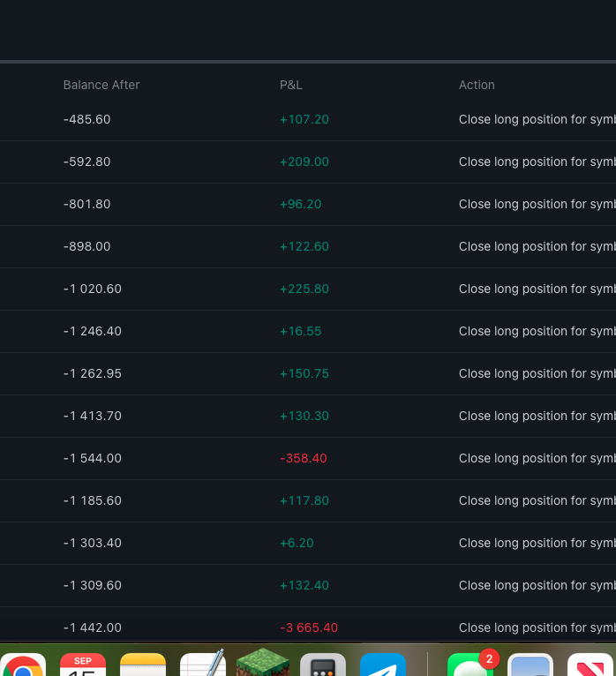Select balance value -1 544.00
The image size is (616, 676).
click(x=93, y=458)
